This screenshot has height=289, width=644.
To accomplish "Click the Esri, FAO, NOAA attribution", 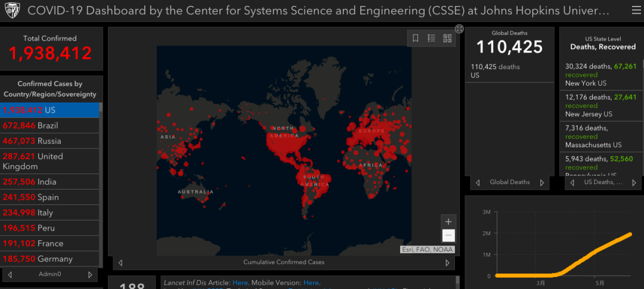I will click(x=427, y=250).
